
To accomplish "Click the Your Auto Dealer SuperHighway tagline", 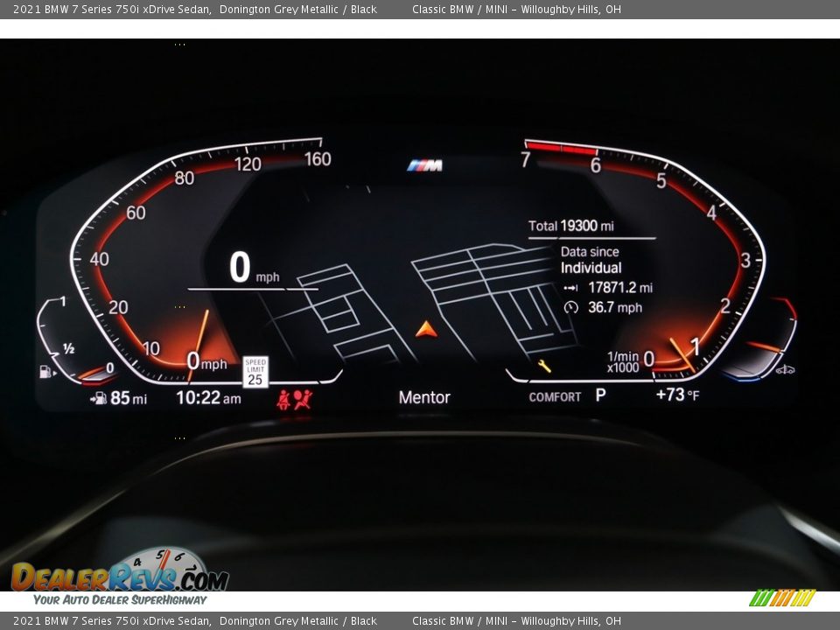I will (x=120, y=599).
